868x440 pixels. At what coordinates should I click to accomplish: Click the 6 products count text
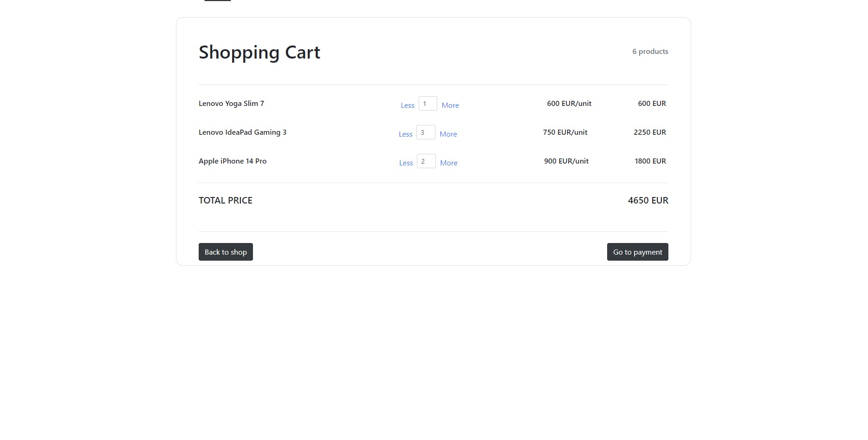[x=650, y=51]
